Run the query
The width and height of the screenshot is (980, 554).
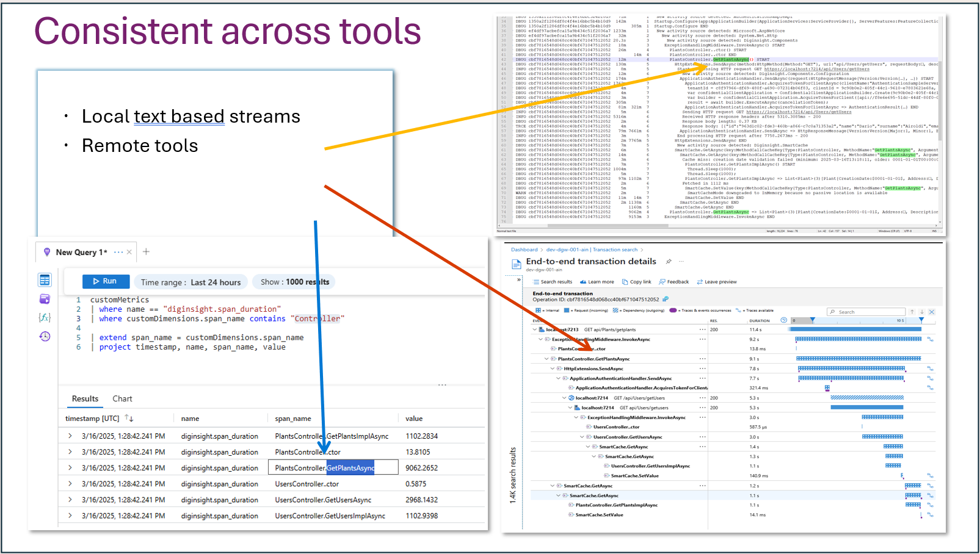(x=106, y=281)
